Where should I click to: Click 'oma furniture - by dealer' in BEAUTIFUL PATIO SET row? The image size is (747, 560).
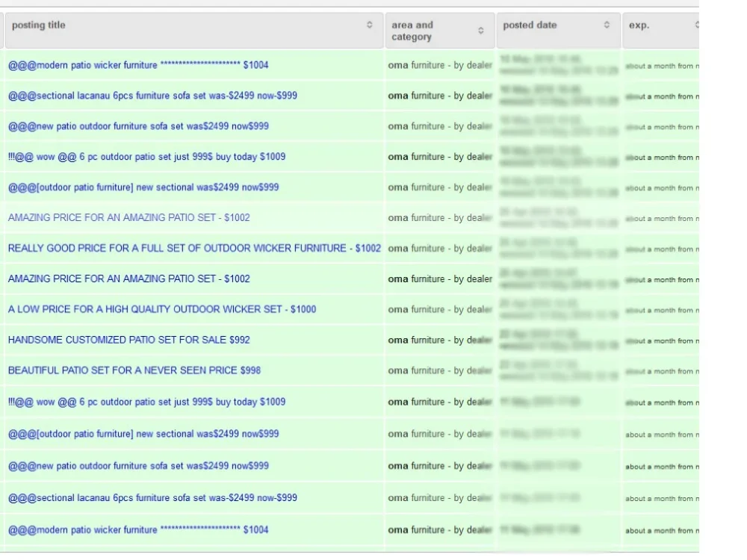pos(440,370)
